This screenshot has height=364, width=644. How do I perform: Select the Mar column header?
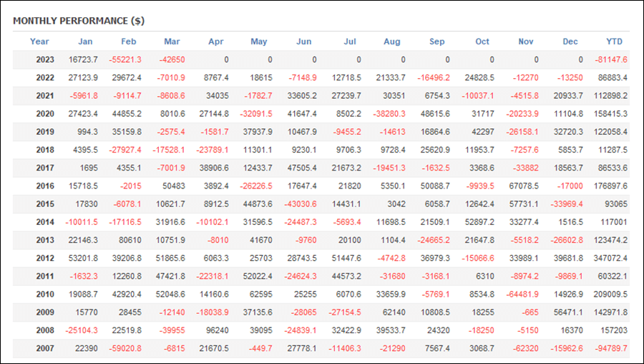172,42
